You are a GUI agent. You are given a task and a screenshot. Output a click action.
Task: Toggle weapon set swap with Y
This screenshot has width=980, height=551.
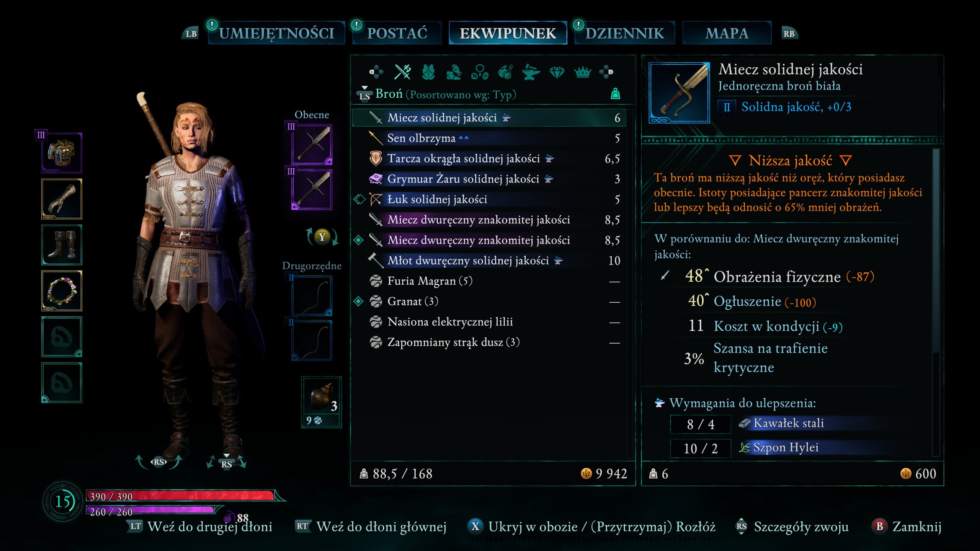click(322, 237)
